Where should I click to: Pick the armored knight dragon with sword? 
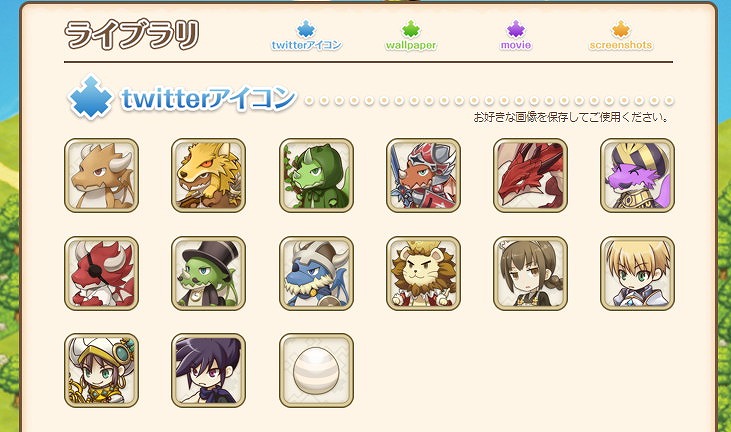click(x=423, y=175)
